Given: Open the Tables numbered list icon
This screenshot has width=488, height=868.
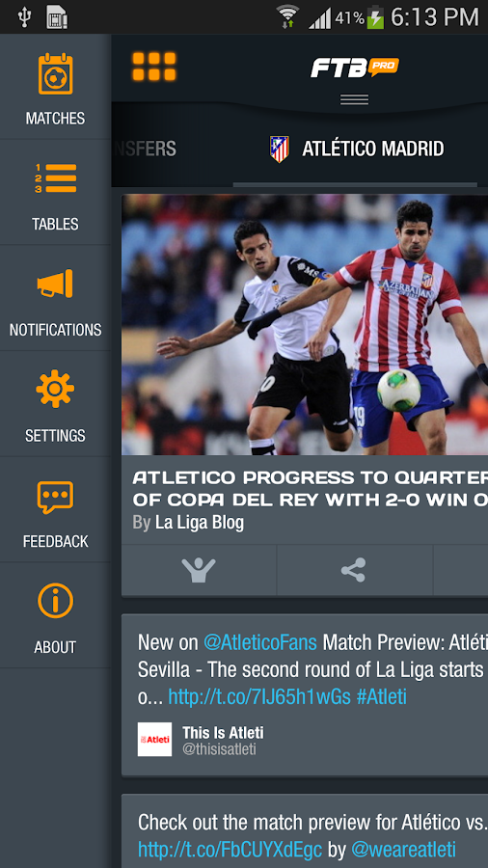Looking at the screenshot, I should click(55, 178).
